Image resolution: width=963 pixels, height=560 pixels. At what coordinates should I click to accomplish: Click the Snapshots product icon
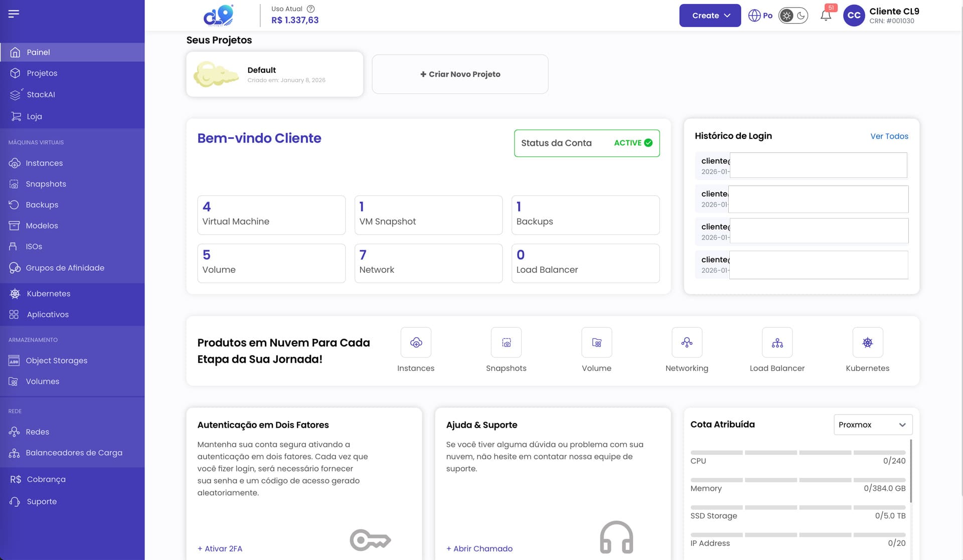tap(506, 342)
